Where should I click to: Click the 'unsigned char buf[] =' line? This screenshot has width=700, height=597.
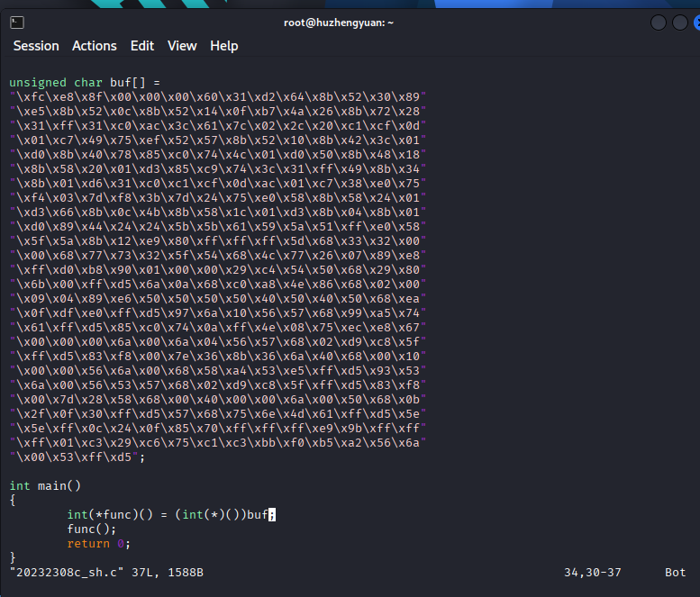[85, 83]
